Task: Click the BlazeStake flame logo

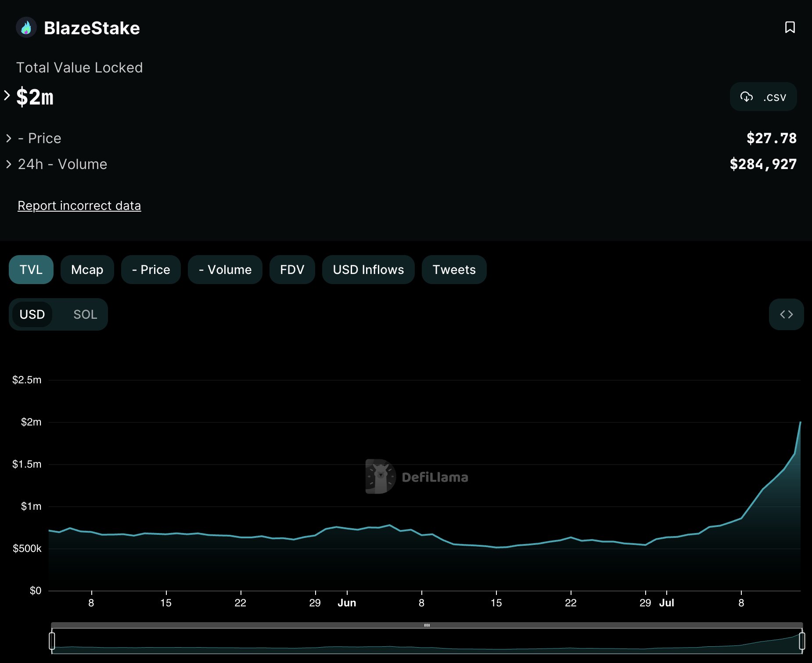Action: coord(26,28)
